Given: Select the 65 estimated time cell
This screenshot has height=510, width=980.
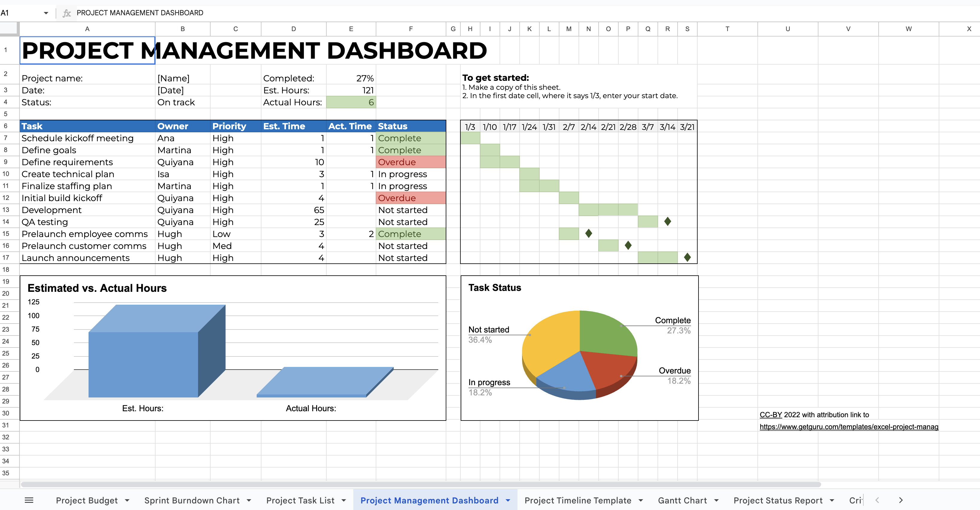Looking at the screenshot, I should (x=293, y=210).
